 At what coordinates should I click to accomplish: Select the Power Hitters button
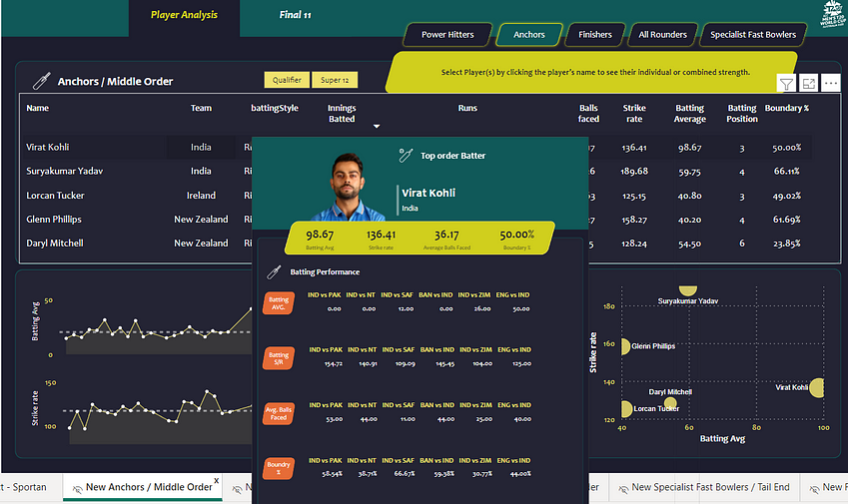pyautogui.click(x=447, y=35)
